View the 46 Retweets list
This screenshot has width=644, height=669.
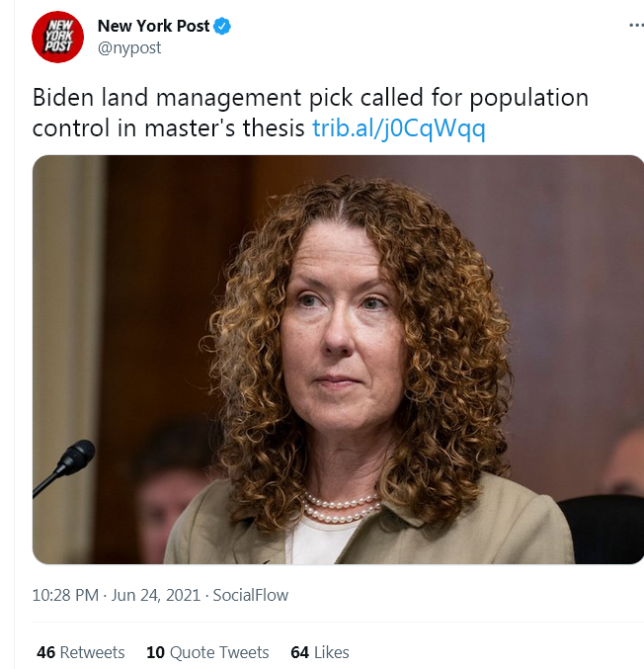(81, 652)
